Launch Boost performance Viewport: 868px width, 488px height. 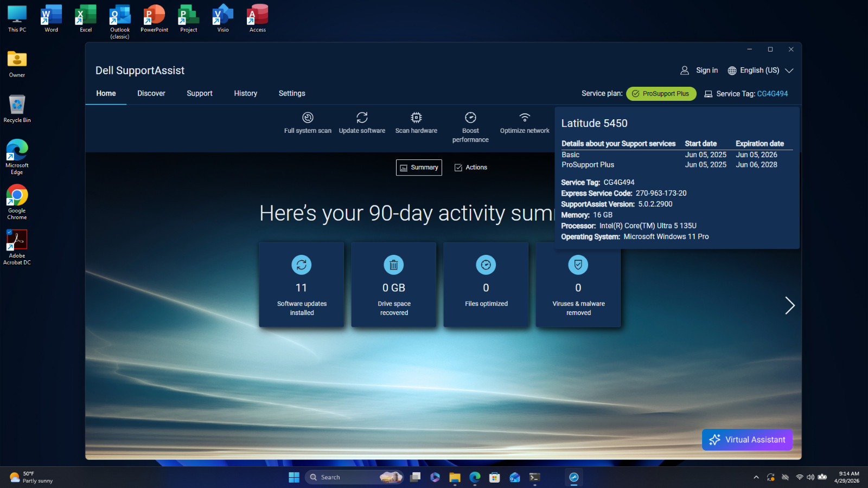pyautogui.click(x=470, y=127)
